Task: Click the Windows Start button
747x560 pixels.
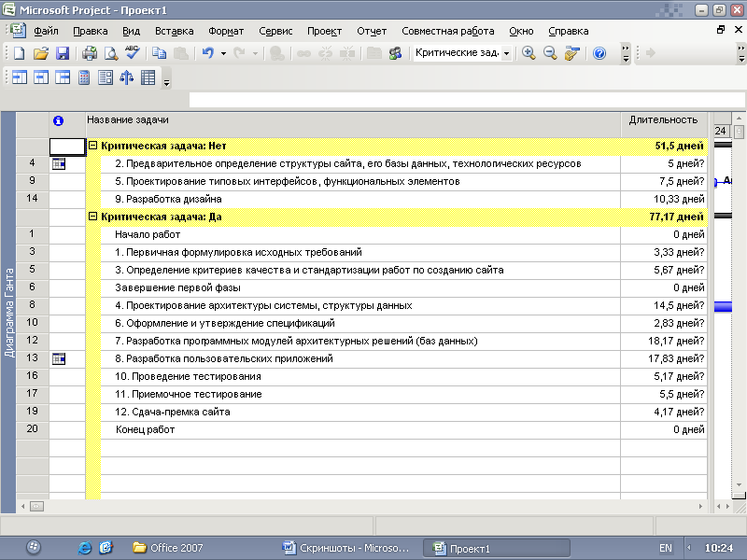Action: click(34, 547)
